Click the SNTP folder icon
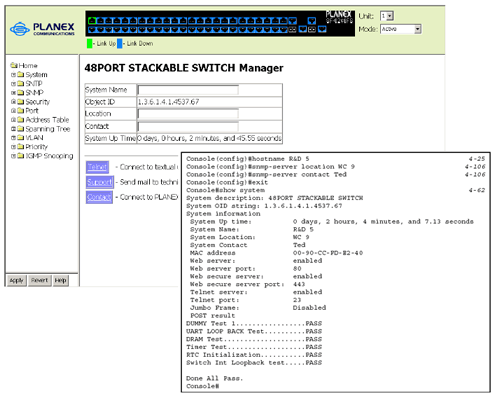Screen dimensions: 500x400 21,83
